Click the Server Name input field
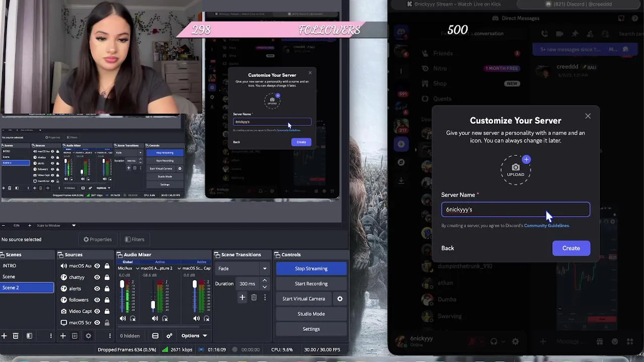This screenshot has width=644, height=362. click(x=516, y=210)
